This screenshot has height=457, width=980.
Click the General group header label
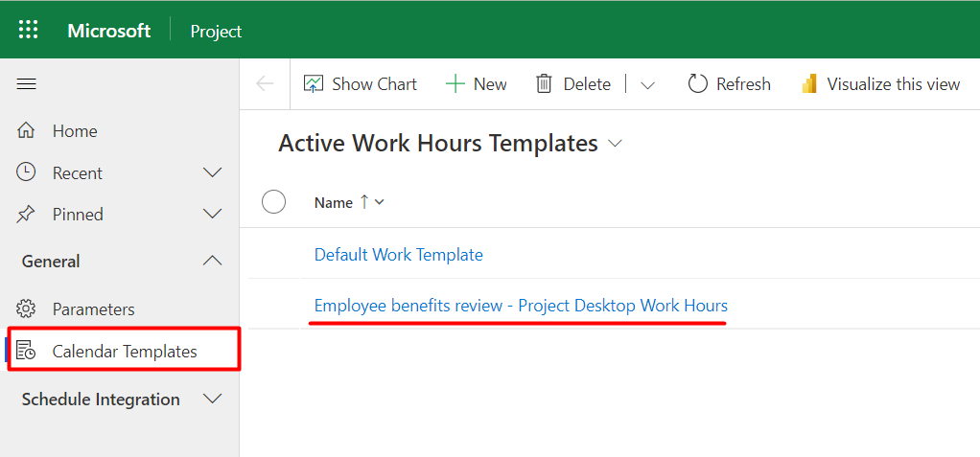(51, 261)
